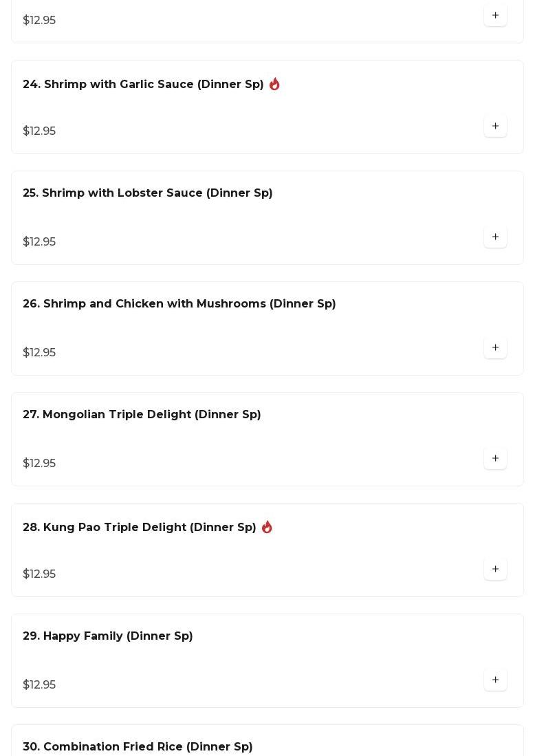Open the 30. Combination Fried Rice title
Viewport: 535px width, 756px height.
click(138, 747)
